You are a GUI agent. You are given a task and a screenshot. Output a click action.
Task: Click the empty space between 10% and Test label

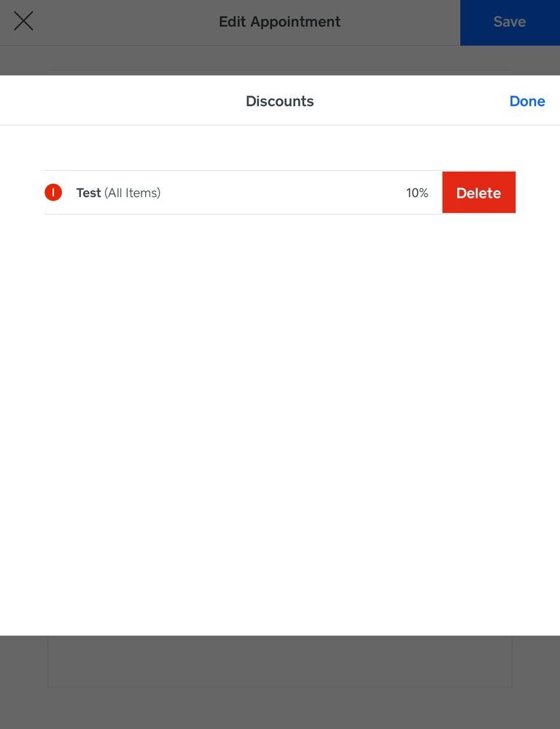[284, 193]
